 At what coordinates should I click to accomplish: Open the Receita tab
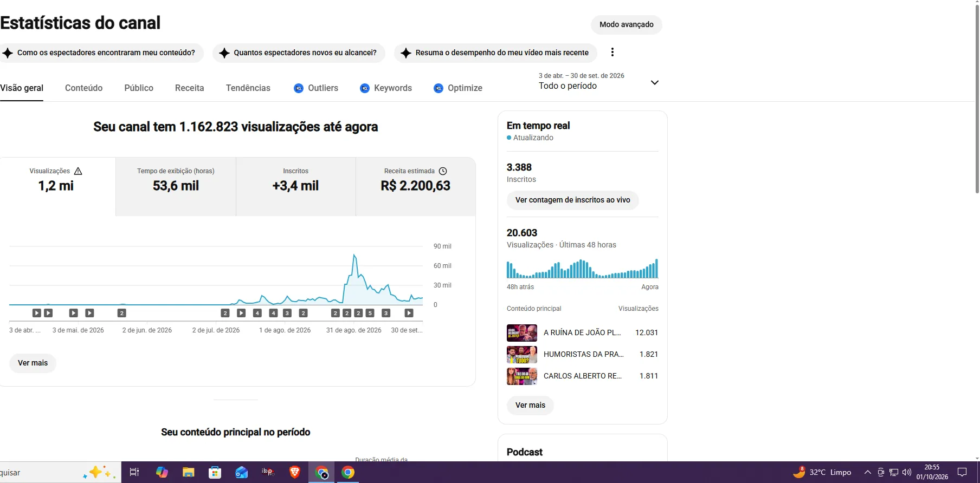(189, 88)
